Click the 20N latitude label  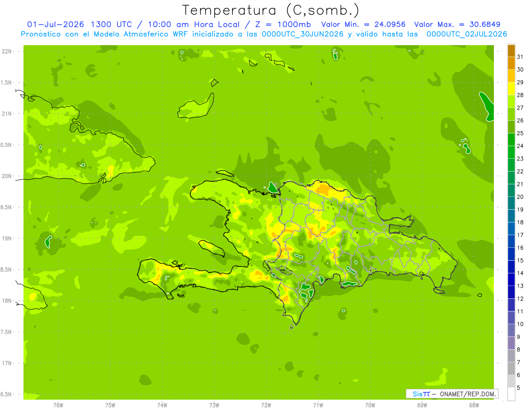coord(7,176)
